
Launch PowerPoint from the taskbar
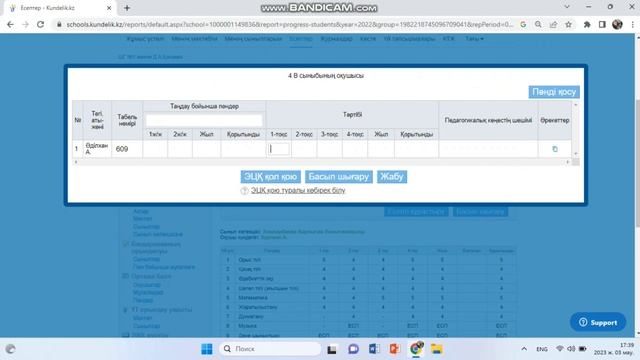tap(395, 349)
